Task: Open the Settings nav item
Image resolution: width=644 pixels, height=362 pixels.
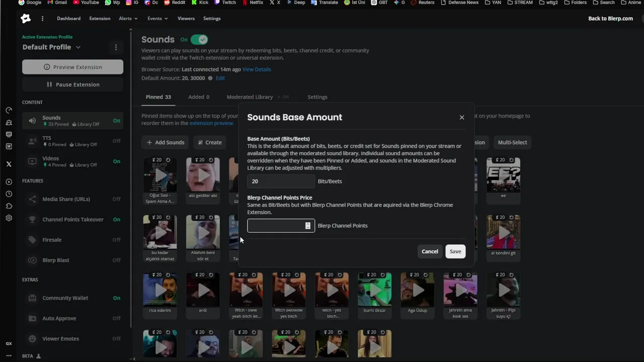Action: click(212, 19)
